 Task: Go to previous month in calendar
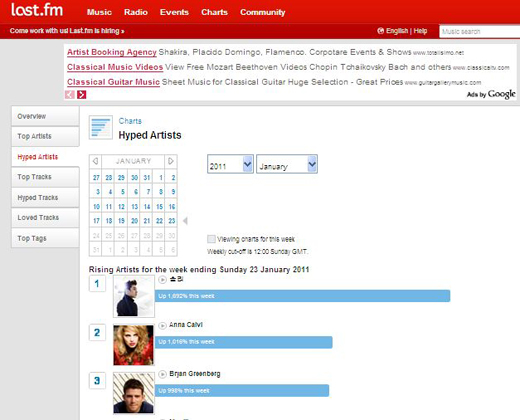95,161
